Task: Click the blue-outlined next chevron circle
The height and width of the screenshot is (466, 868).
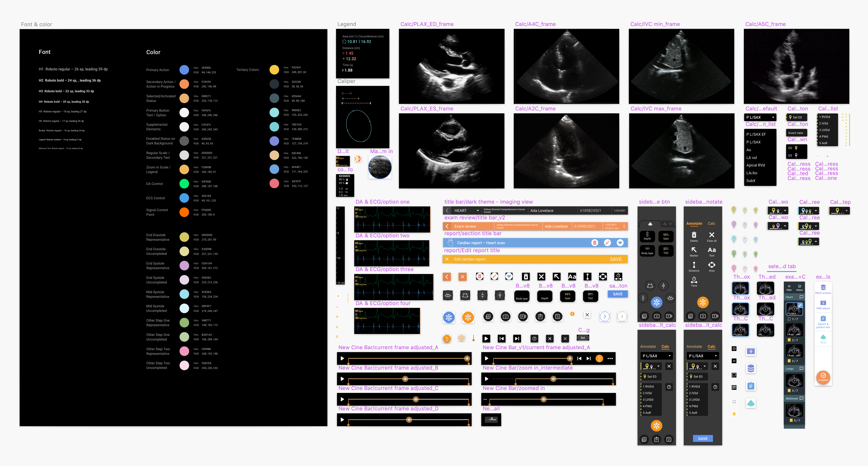Action: [604, 316]
